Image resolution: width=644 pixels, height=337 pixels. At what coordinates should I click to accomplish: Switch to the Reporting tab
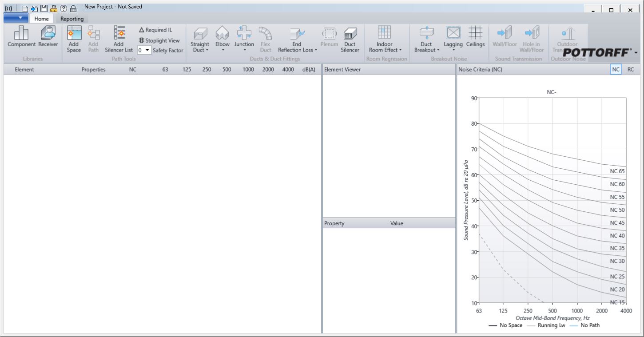[72, 19]
